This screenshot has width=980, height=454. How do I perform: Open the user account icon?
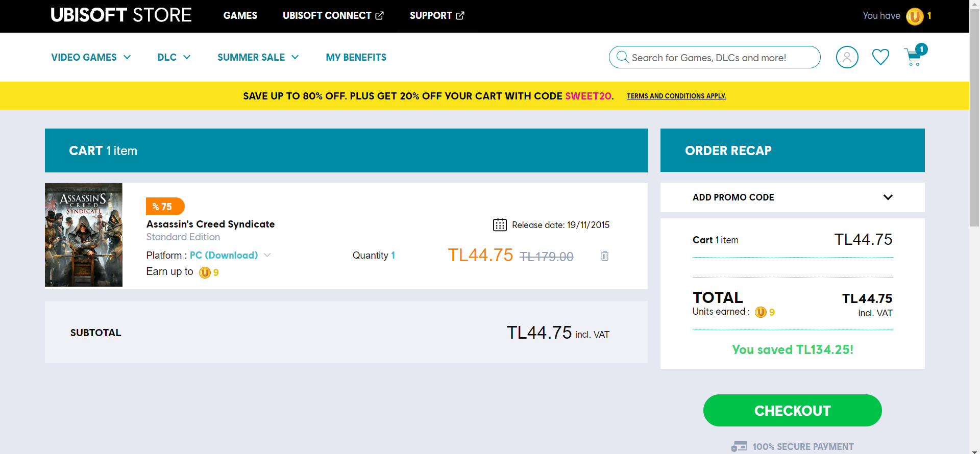click(847, 57)
